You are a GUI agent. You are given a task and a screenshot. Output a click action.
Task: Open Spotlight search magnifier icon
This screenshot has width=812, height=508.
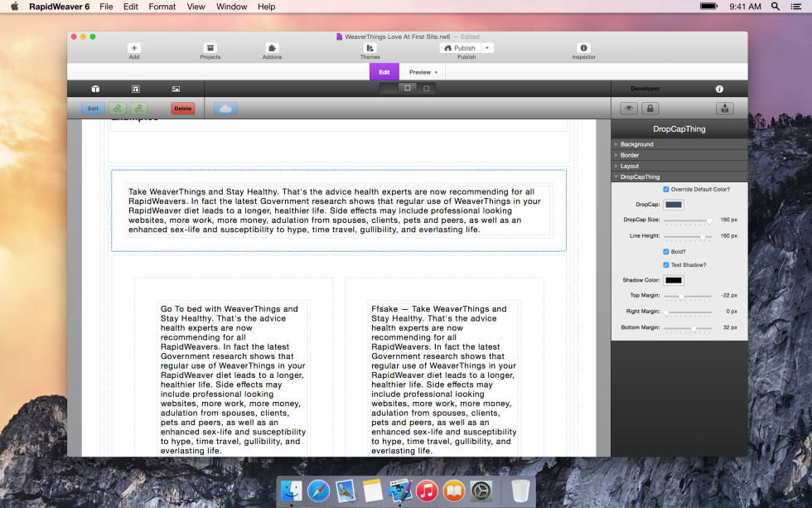(x=776, y=7)
